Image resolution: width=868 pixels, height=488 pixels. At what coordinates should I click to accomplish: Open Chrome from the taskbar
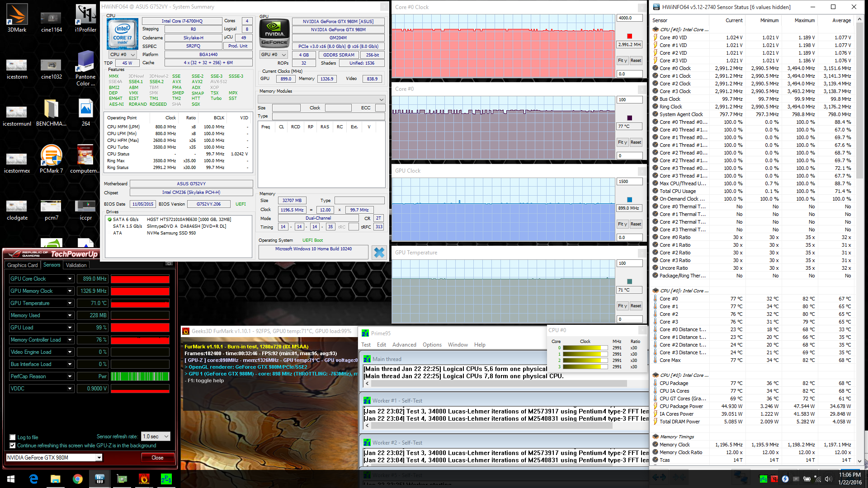click(x=78, y=479)
